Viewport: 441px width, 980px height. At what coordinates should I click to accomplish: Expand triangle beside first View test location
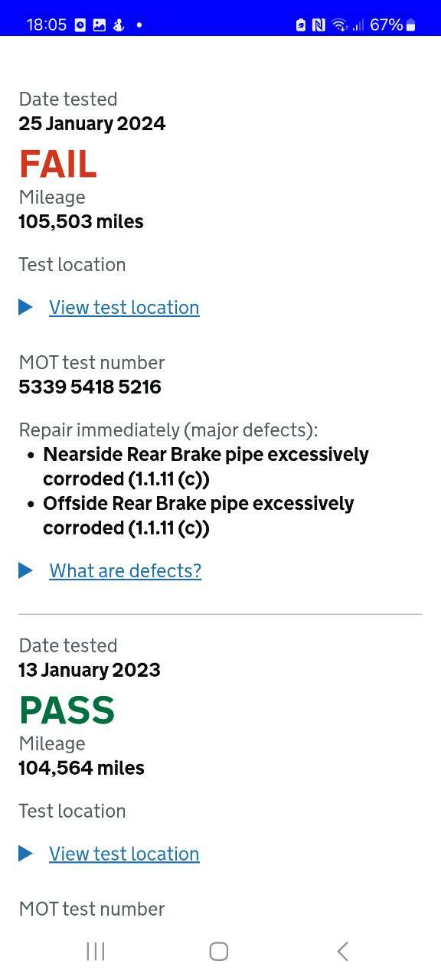point(25,307)
